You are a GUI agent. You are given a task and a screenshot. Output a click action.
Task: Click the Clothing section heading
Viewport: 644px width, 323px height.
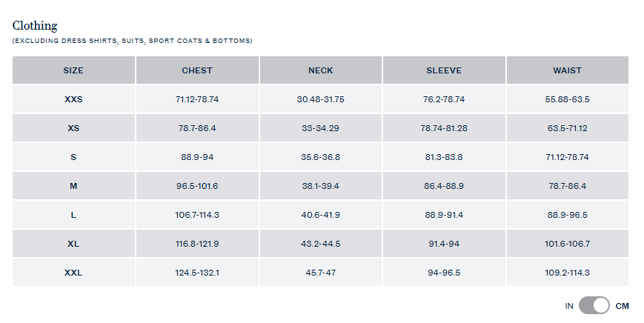pyautogui.click(x=35, y=26)
